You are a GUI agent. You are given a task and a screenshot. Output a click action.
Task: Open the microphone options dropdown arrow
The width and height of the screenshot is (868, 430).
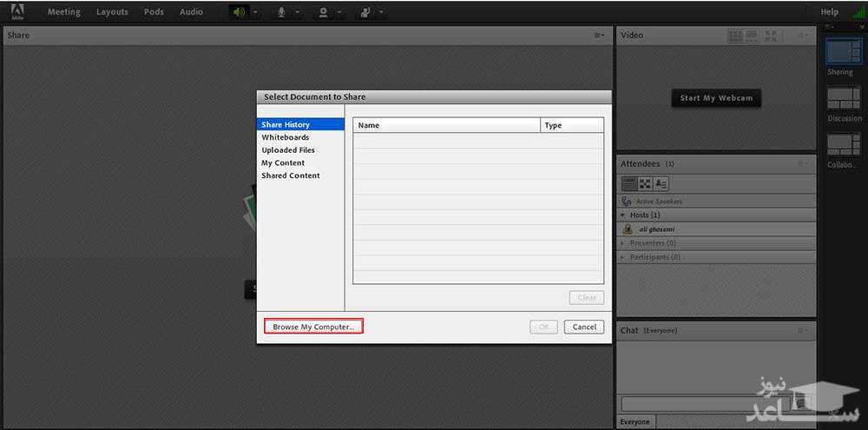tap(297, 13)
